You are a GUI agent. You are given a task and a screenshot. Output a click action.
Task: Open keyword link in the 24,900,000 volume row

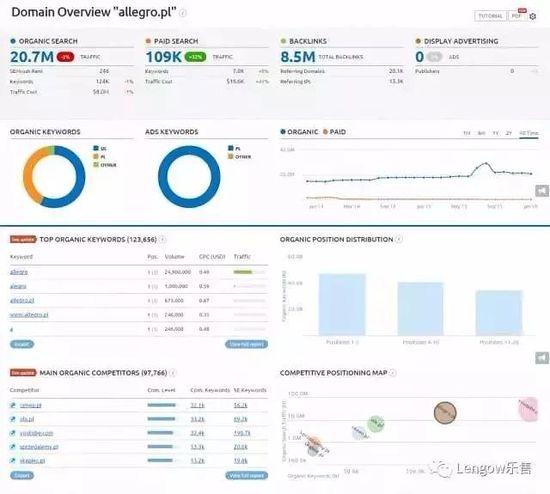(x=19, y=272)
